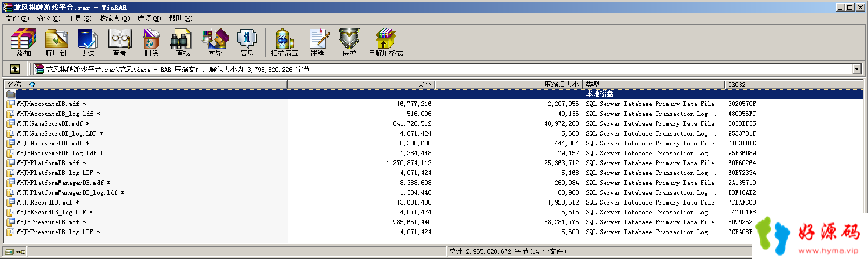Click the WHJHAccountsDB.mdf file icon

tap(10, 104)
